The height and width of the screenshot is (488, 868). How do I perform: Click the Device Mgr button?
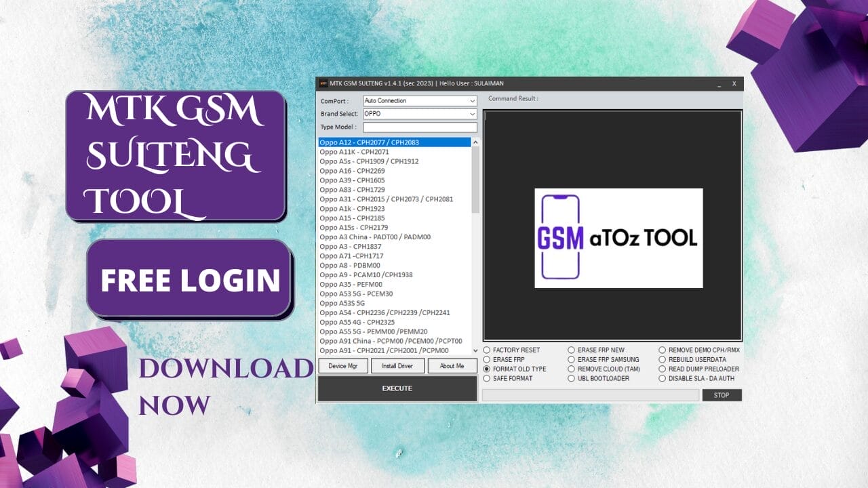click(x=343, y=365)
